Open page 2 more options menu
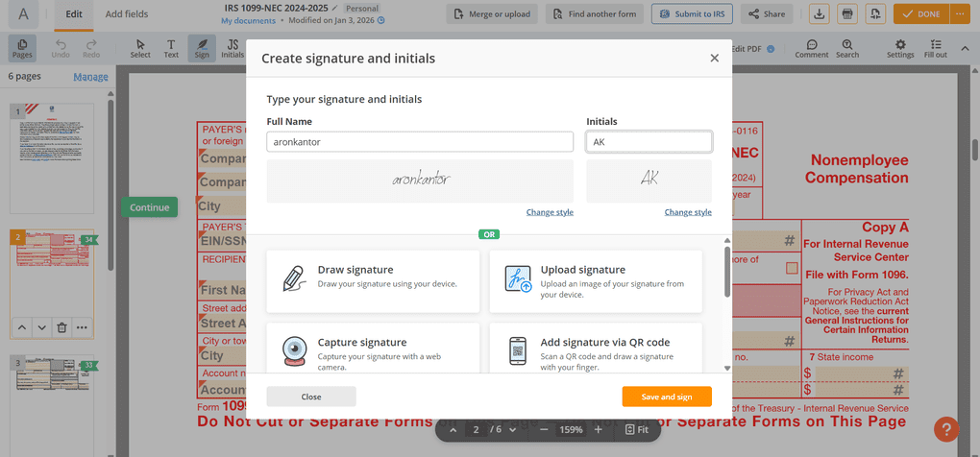980x457 pixels. tap(83, 327)
